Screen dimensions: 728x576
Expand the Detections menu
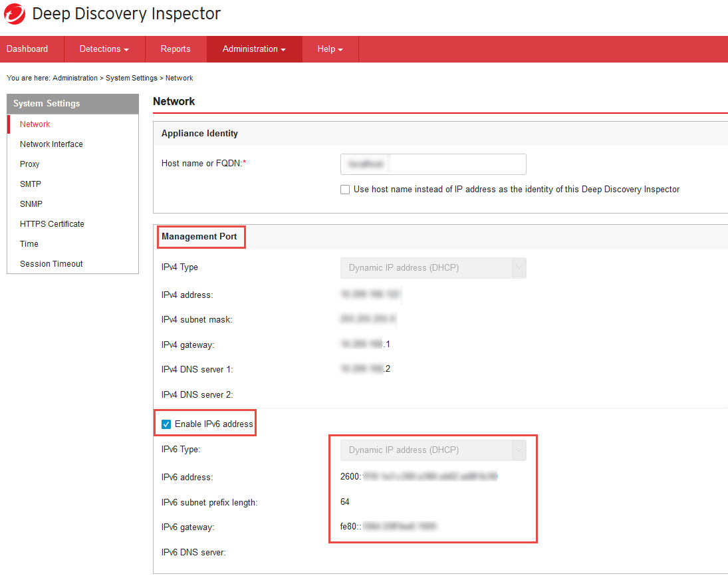[104, 49]
